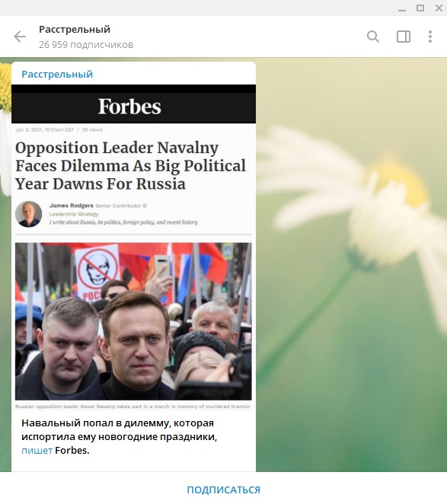Subscribe with the ПОДПИСАТЬСЯ button
Viewport: 447px width, 504px height.
224,490
